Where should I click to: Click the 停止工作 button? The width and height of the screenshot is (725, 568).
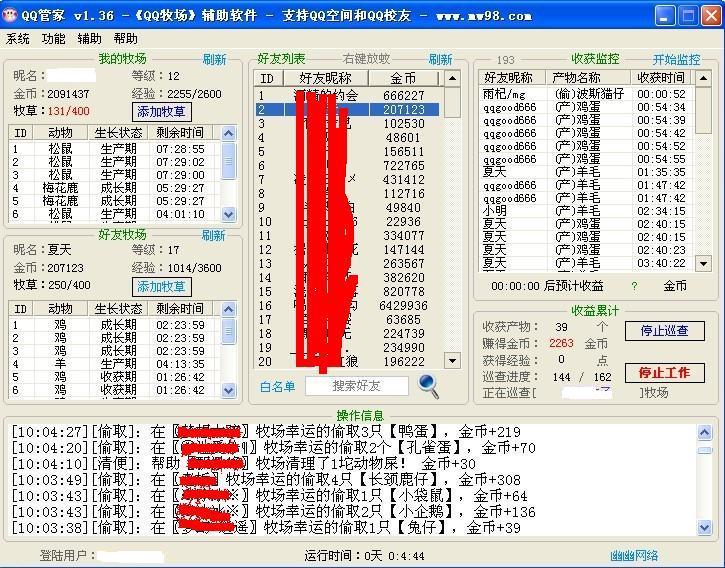[664, 373]
